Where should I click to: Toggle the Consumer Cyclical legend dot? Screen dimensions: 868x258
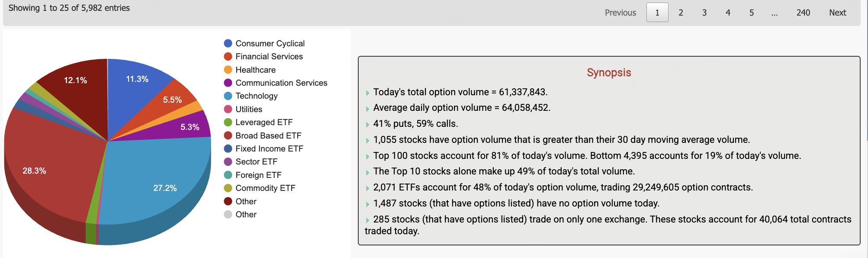pos(228,43)
